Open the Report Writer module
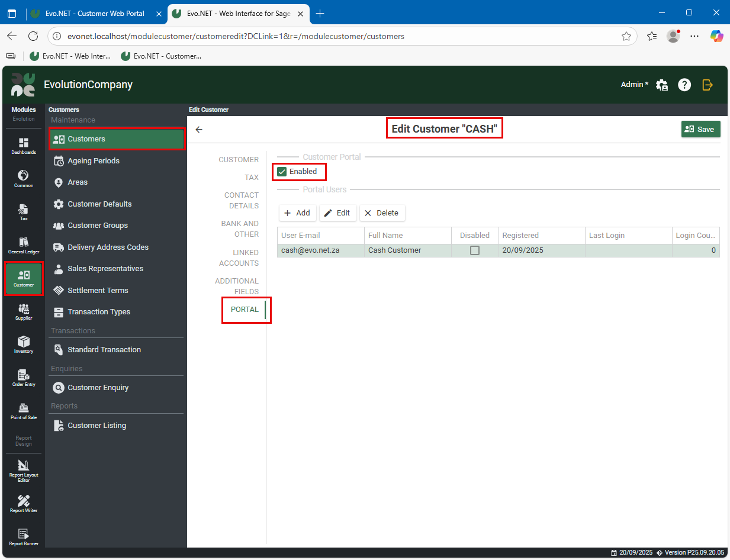 [24, 503]
